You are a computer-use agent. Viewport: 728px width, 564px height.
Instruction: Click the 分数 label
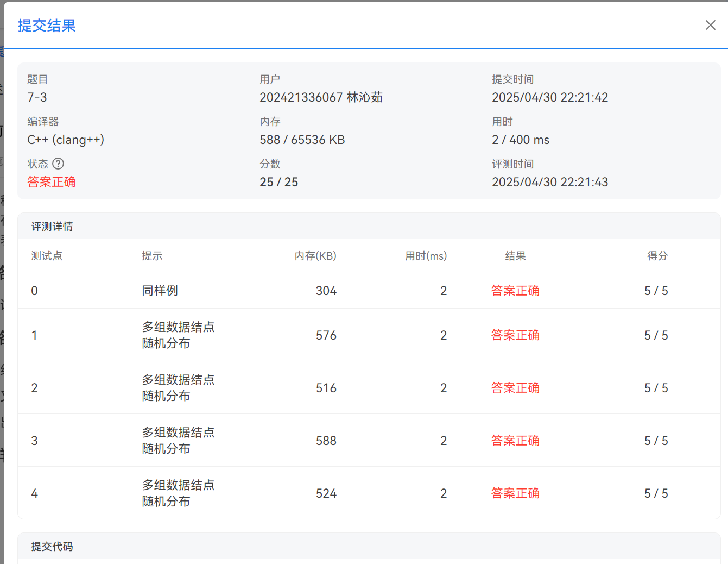(270, 164)
